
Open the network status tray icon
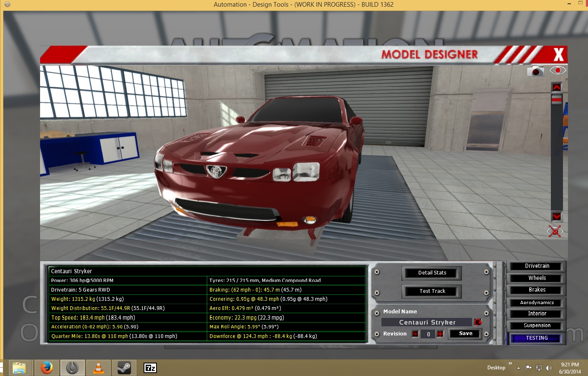[539, 368]
